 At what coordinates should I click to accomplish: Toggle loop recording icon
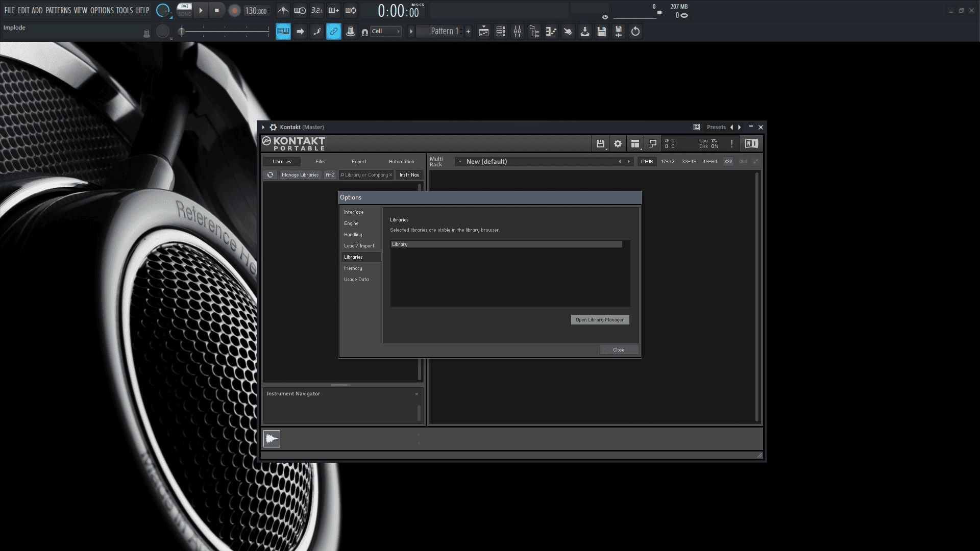[x=351, y=10]
